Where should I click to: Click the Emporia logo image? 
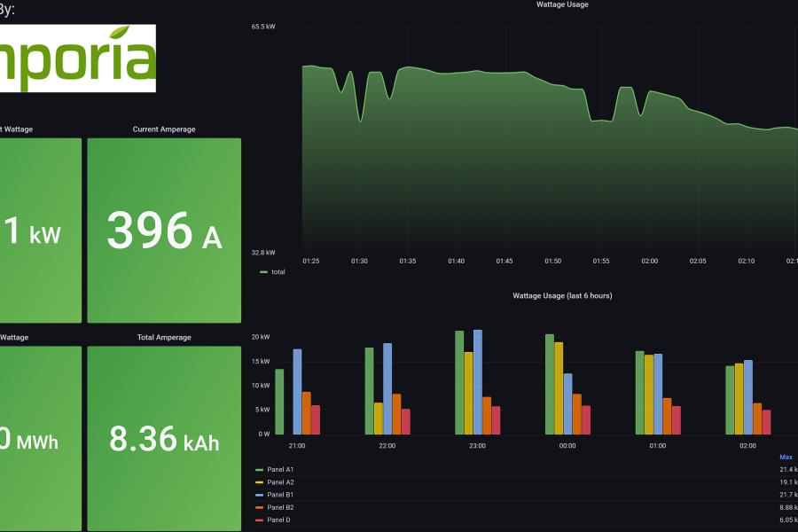pos(78,58)
